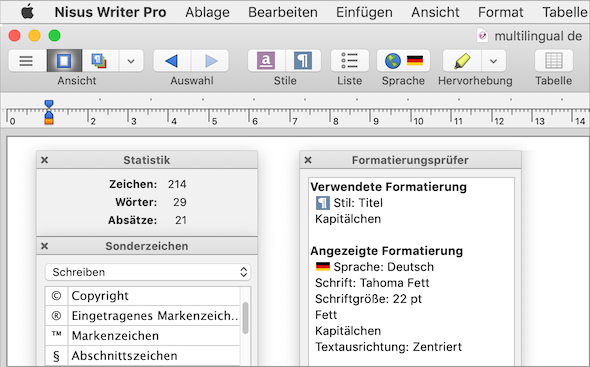
Task: Click the 'Fett' formatting entry
Action: point(326,315)
